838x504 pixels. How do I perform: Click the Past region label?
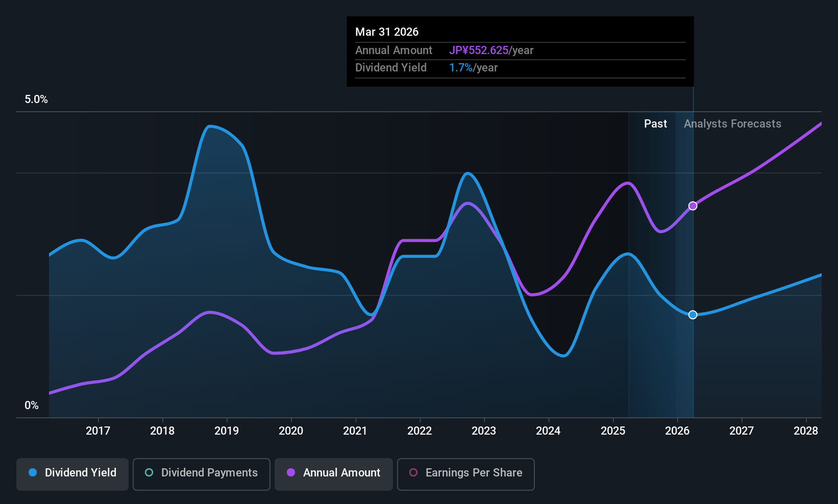(x=655, y=124)
